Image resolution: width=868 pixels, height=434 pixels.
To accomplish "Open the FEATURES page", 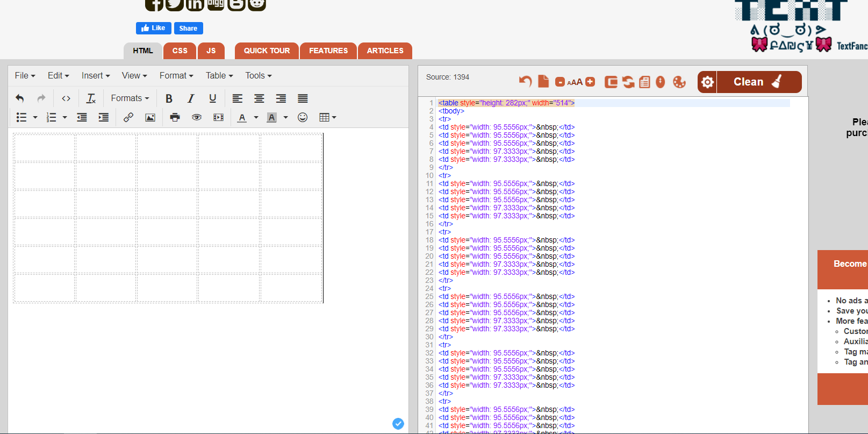I will pyautogui.click(x=328, y=51).
